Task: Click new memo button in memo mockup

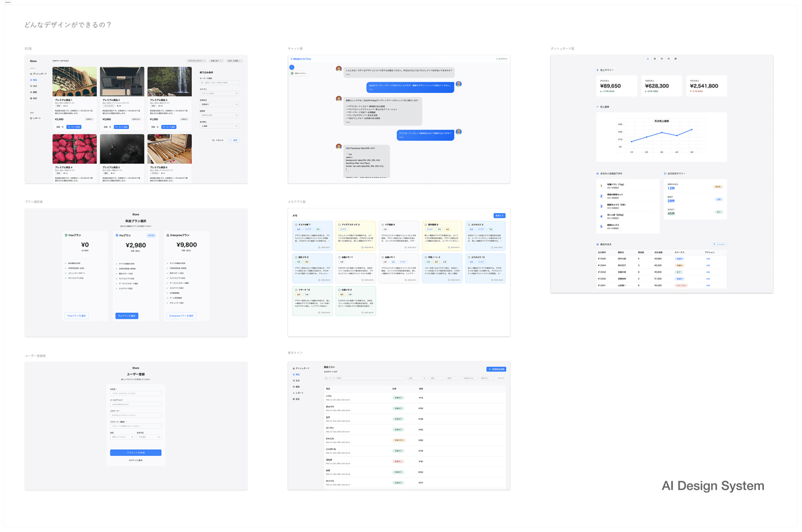Action: [x=499, y=216]
